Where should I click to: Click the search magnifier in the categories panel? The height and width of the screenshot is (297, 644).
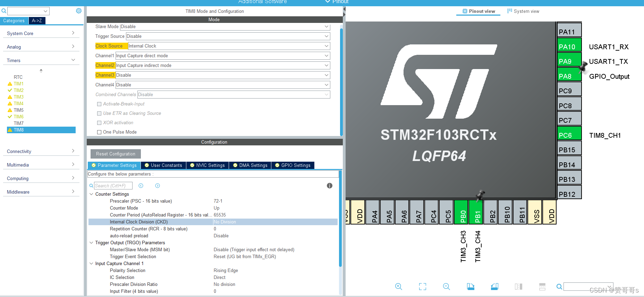4,11
